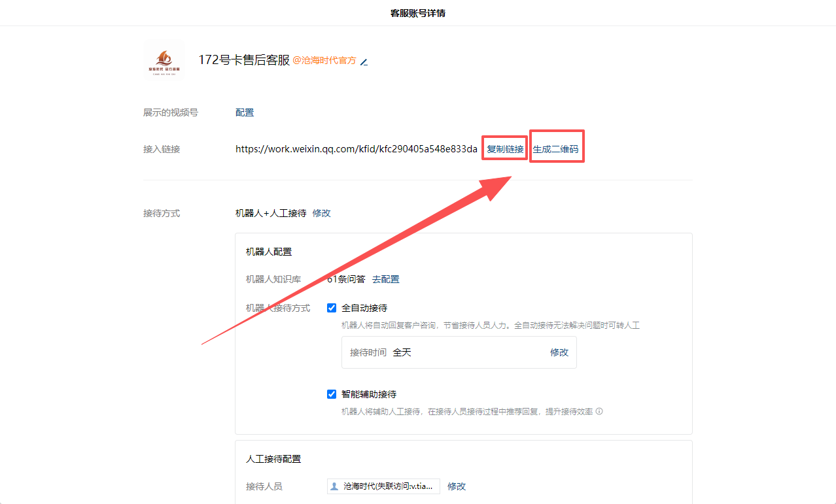Image resolution: width=836 pixels, height=504 pixels.
Task: Click the 机器人+人工接待 text
Action: (271, 213)
